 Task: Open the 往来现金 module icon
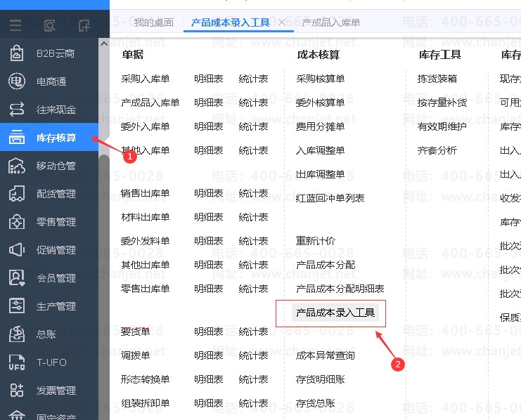pos(17,110)
